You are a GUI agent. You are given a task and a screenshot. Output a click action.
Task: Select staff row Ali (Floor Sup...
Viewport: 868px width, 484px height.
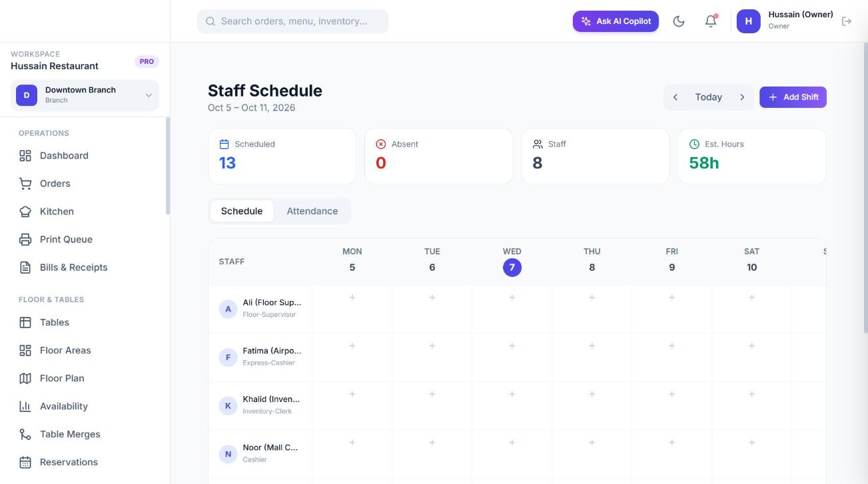click(260, 309)
